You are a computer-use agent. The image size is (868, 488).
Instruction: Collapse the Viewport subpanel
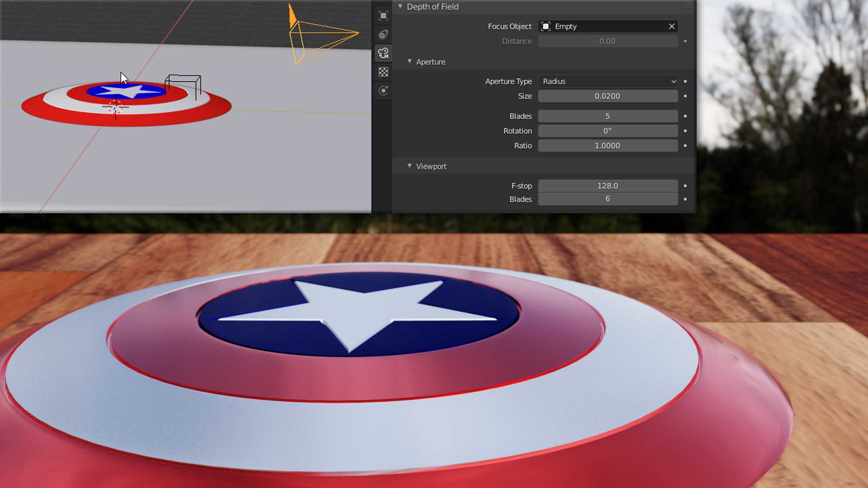[410, 166]
